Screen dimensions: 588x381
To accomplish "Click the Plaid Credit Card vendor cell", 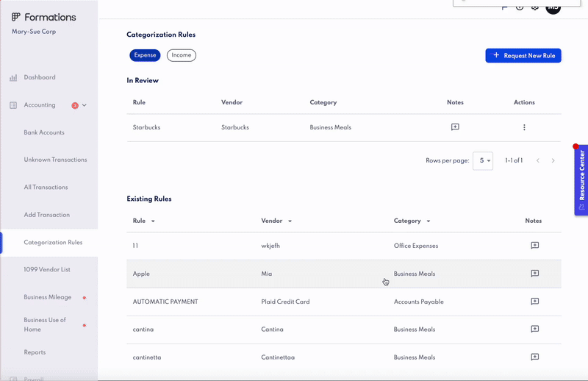I will coord(285,302).
